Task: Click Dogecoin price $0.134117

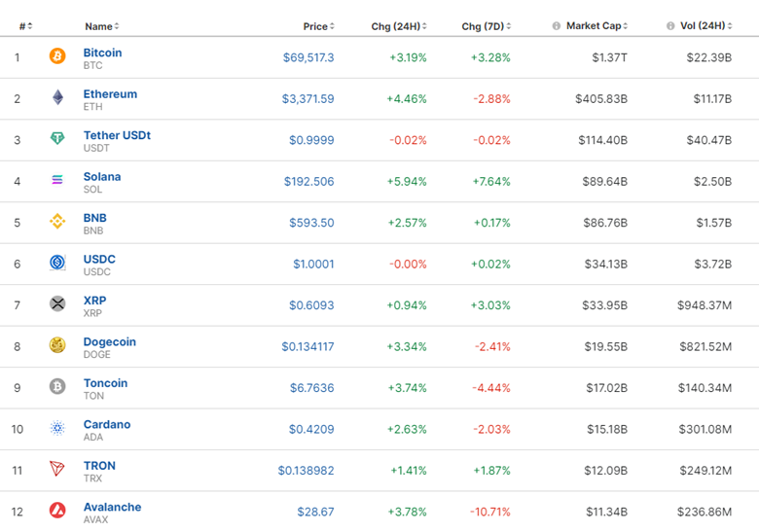Action: pyautogui.click(x=307, y=347)
